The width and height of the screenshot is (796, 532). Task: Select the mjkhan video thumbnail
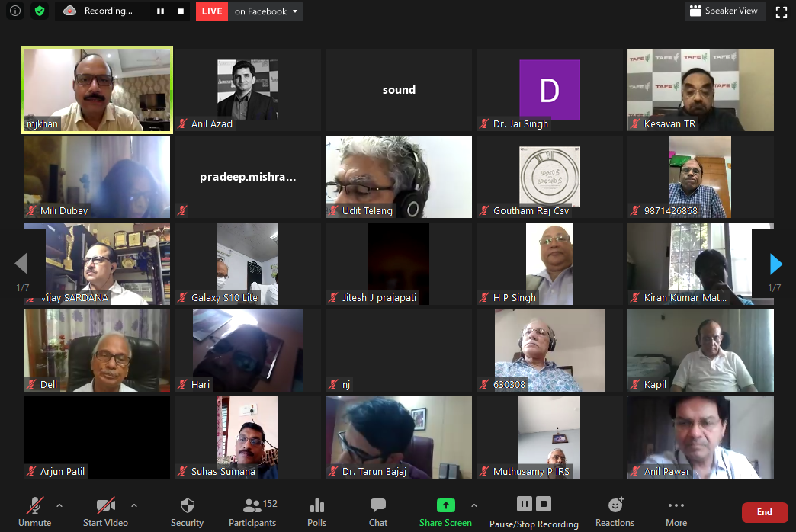pos(97,90)
